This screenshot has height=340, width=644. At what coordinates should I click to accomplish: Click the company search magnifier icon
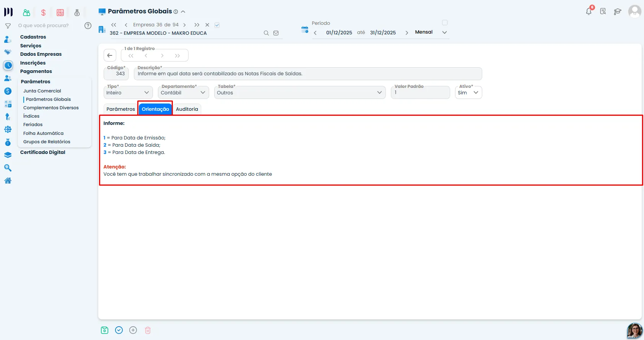(x=266, y=33)
